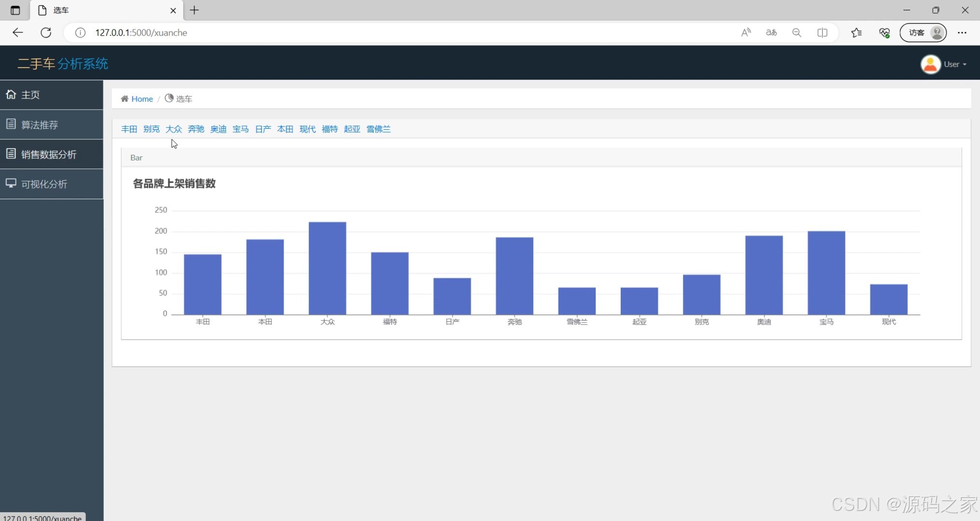
Task: Click the Home breadcrumb link
Action: (x=142, y=99)
